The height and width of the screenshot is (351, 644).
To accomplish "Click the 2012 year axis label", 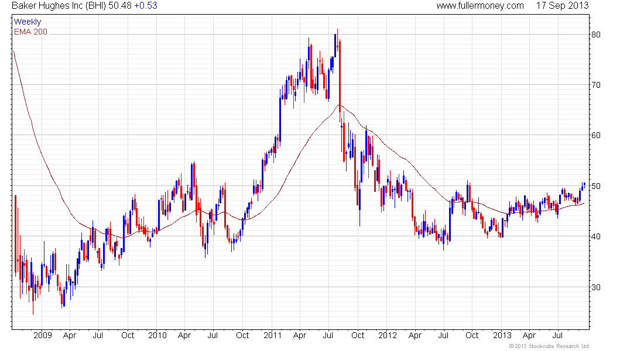I will (388, 335).
